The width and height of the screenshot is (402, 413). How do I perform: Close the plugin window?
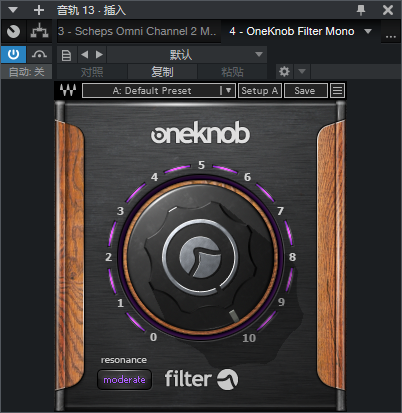pyautogui.click(x=388, y=10)
